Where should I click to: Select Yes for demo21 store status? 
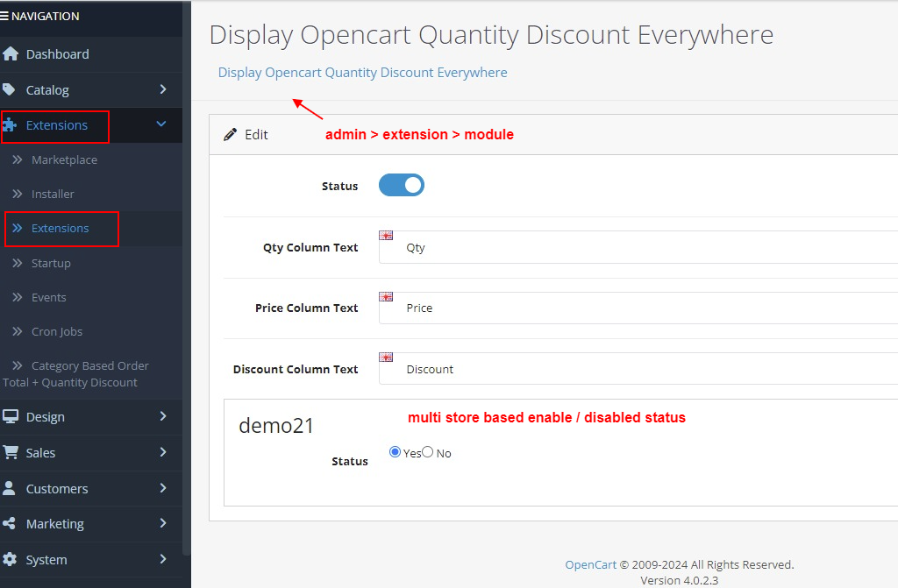tap(395, 452)
